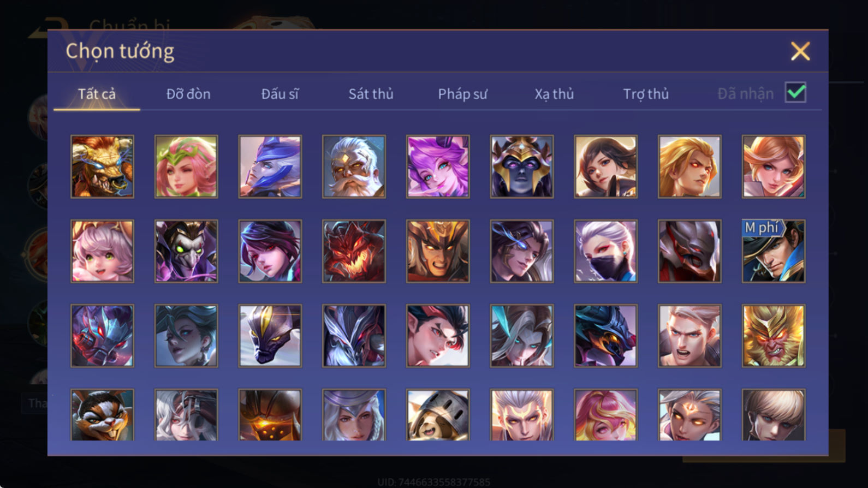Image resolution: width=868 pixels, height=488 pixels.
Task: Switch to the Đỡ đòn tab
Action: tap(188, 94)
